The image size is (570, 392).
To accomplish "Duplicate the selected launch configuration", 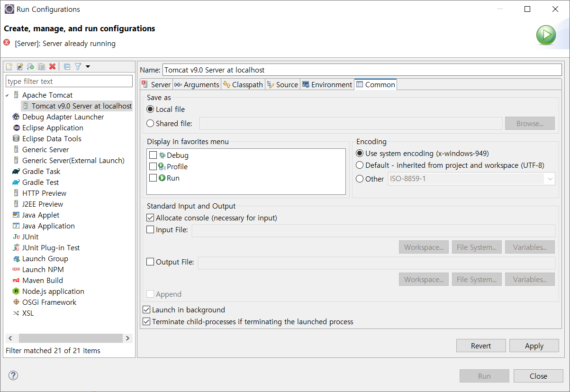I will tap(42, 67).
